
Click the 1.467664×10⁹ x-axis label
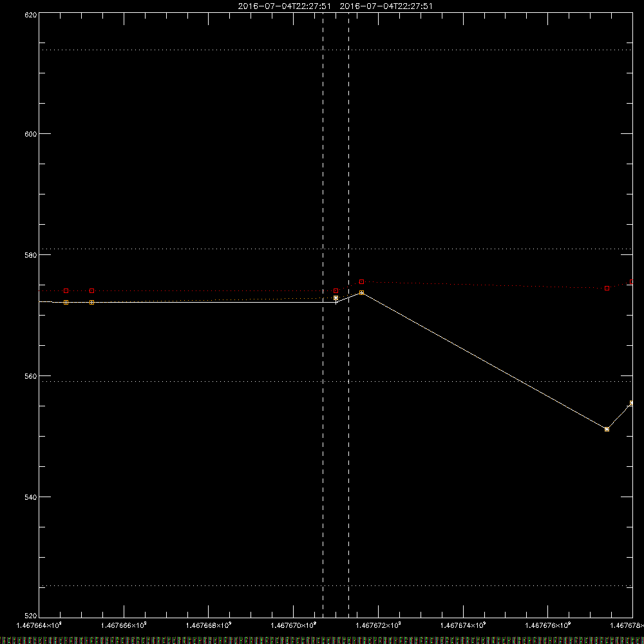tap(39, 625)
